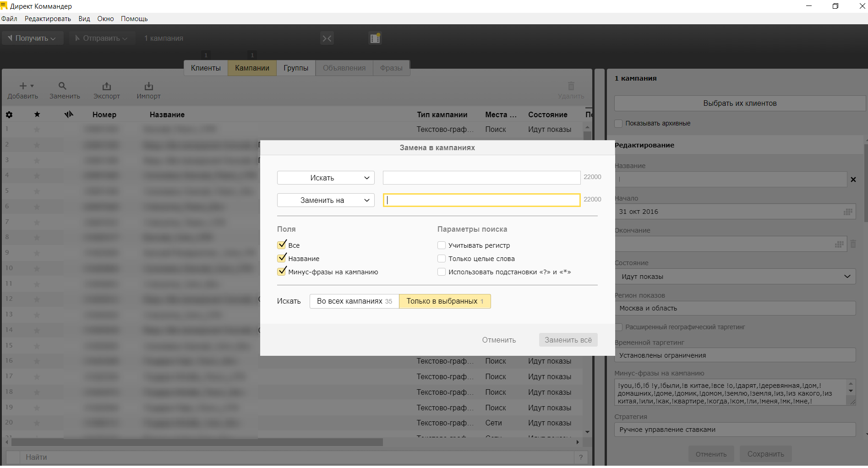Enable Только целые слова checkbox
868x468 pixels.
442,259
